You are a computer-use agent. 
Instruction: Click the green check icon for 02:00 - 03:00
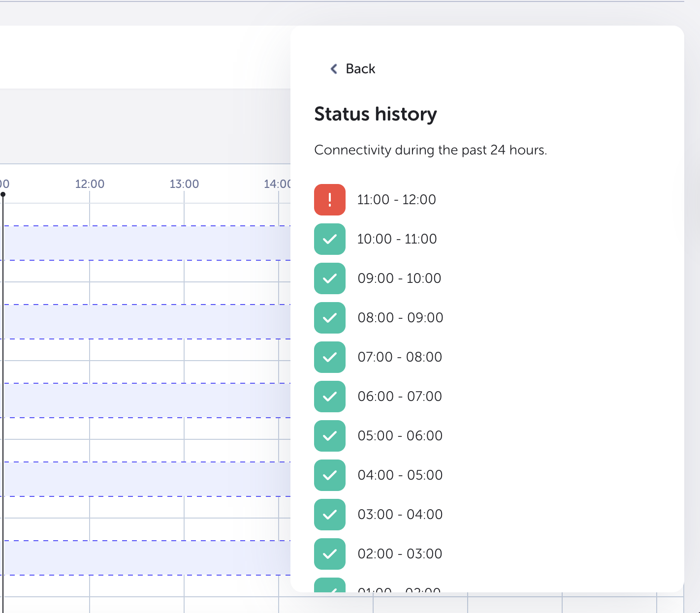[330, 554]
